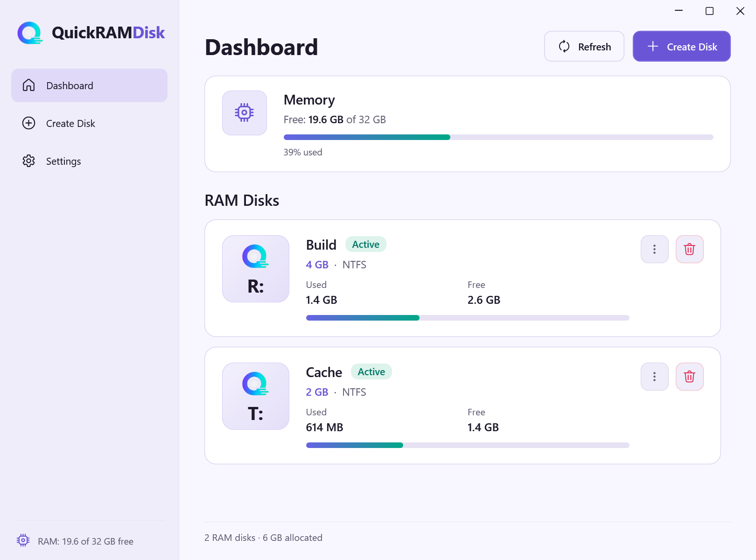The image size is (756, 560).
Task: Click the status bar RAM chip icon
Action: pos(23,540)
